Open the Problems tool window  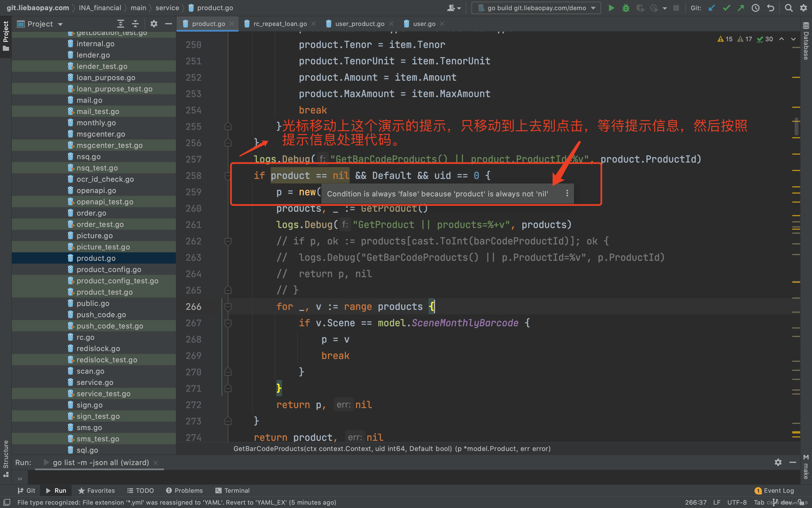pos(184,491)
